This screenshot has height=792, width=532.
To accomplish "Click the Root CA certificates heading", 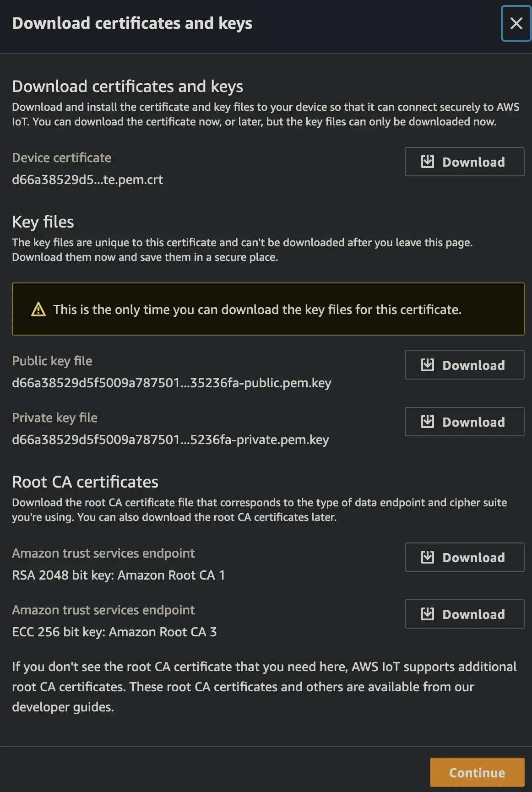I will tap(85, 482).
